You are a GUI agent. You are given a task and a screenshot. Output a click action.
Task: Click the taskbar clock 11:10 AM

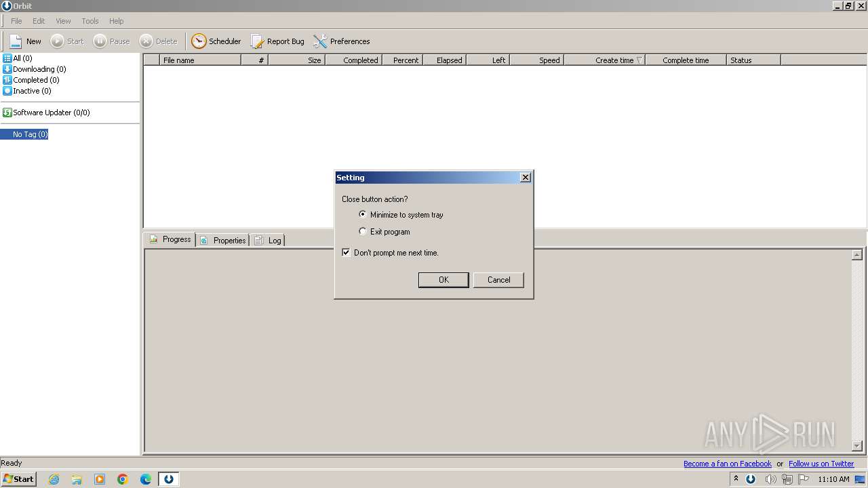point(833,479)
